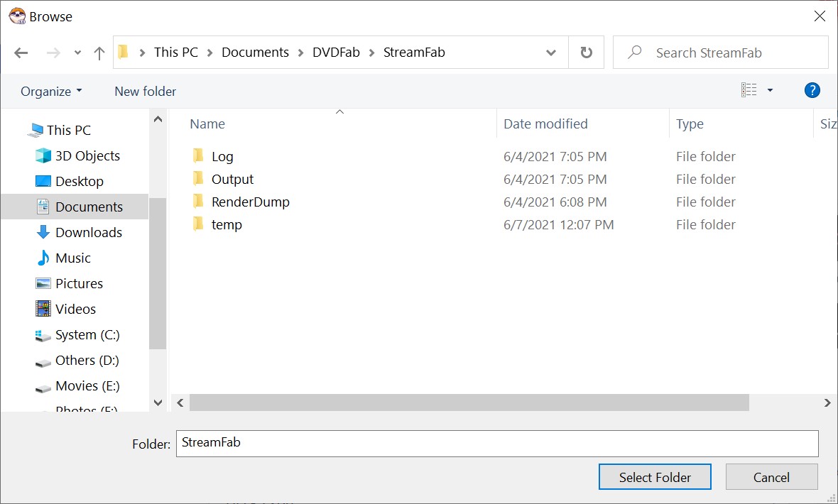Click horizontal scrollbar right arrow
The width and height of the screenshot is (838, 504).
(x=827, y=403)
